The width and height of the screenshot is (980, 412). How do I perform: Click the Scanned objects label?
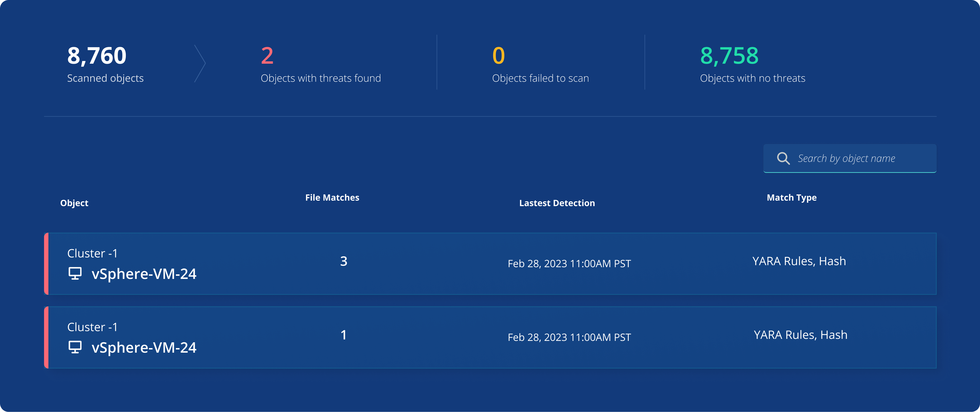(x=105, y=78)
